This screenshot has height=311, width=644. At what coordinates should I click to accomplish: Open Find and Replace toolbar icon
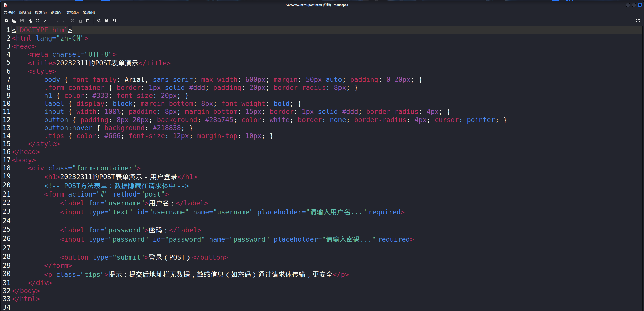coord(107,21)
